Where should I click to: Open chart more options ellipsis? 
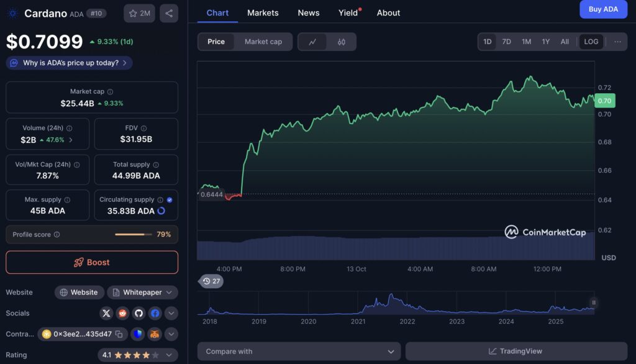pyautogui.click(x=617, y=42)
